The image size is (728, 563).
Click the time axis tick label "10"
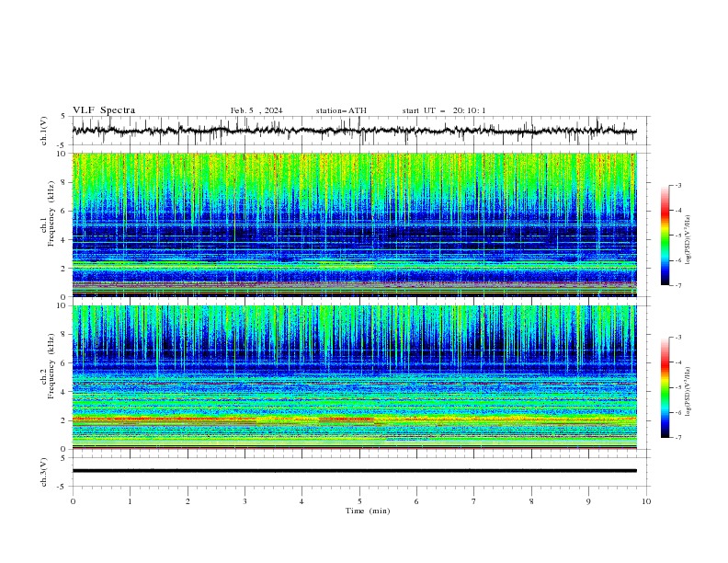(646, 501)
